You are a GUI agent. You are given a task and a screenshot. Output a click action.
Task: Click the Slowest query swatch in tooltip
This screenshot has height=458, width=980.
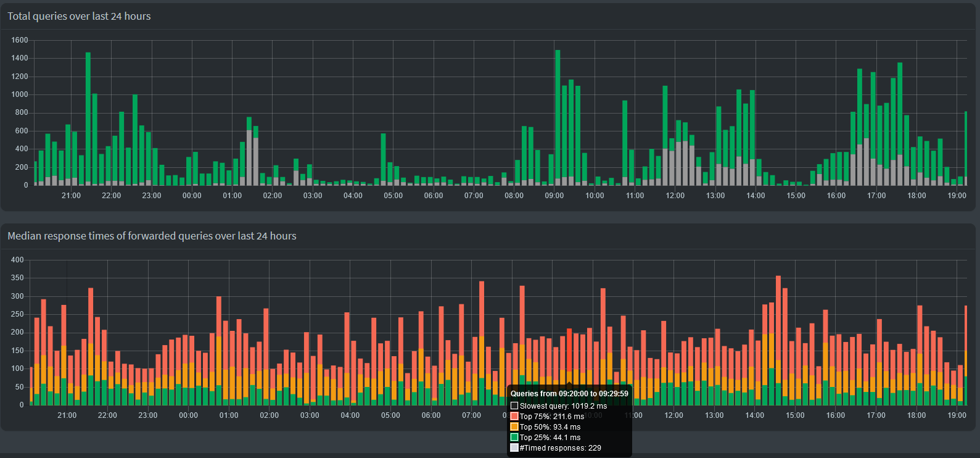tap(514, 406)
